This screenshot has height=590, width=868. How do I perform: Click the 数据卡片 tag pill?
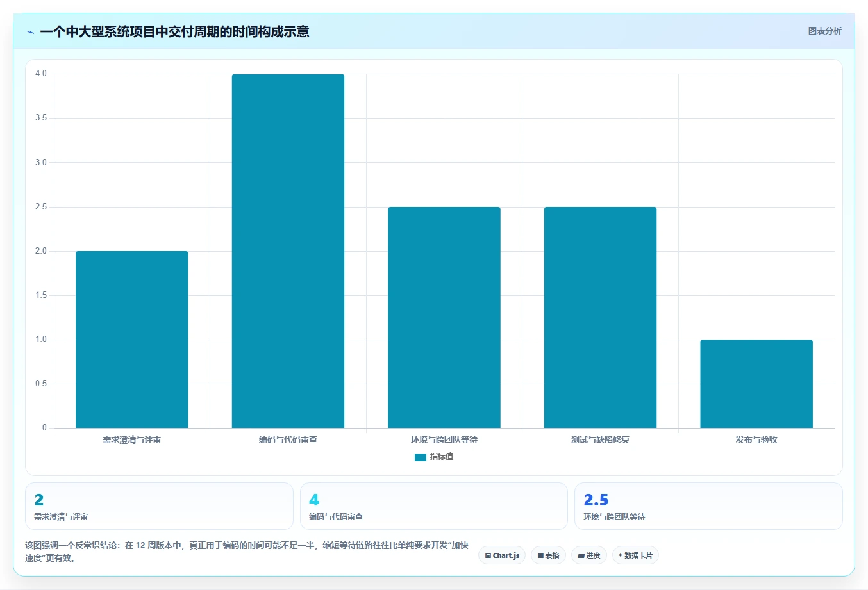pyautogui.click(x=635, y=555)
